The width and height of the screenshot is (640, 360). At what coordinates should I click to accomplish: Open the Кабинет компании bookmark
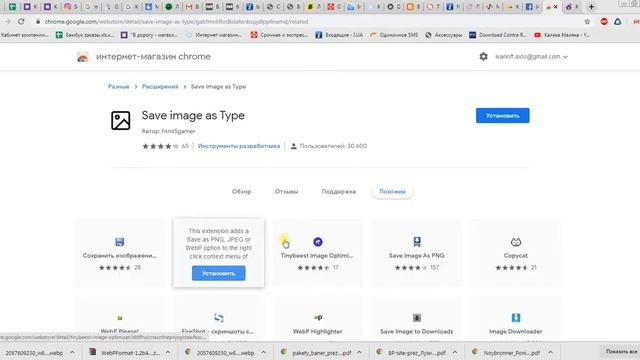pos(24,35)
